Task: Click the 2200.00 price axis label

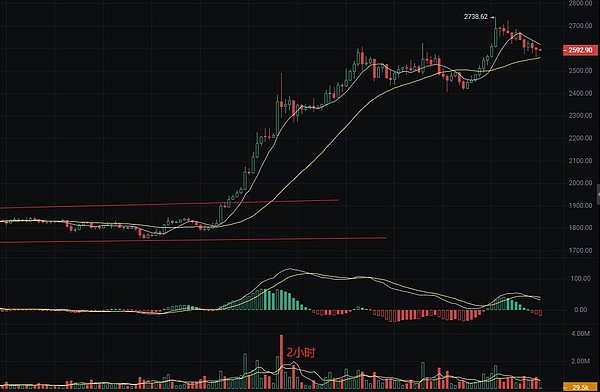Action: (580, 138)
